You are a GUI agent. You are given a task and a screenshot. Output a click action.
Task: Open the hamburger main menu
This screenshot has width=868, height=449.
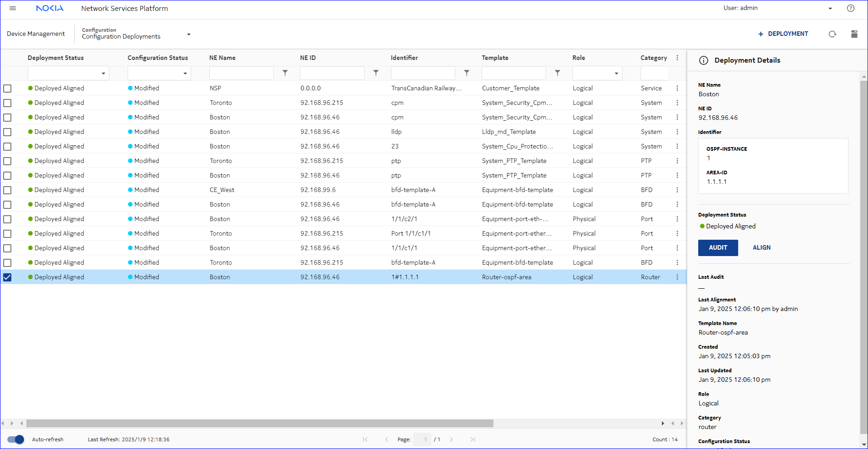point(13,8)
